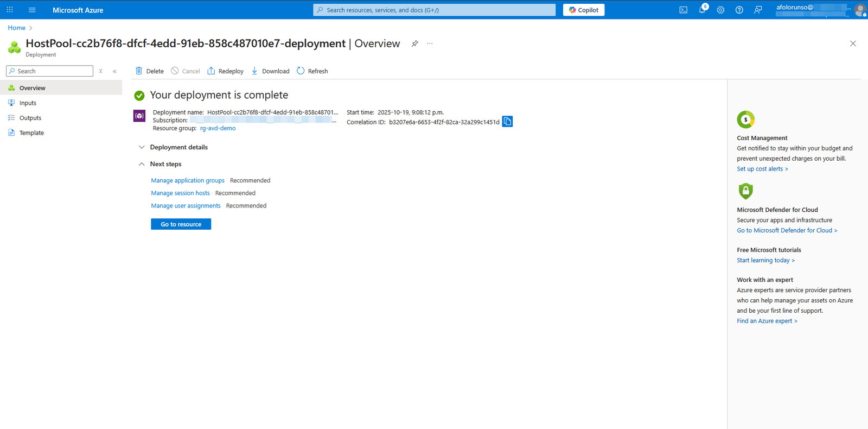Open the rg-avd-demo resource group link
868x429 pixels.
point(218,129)
